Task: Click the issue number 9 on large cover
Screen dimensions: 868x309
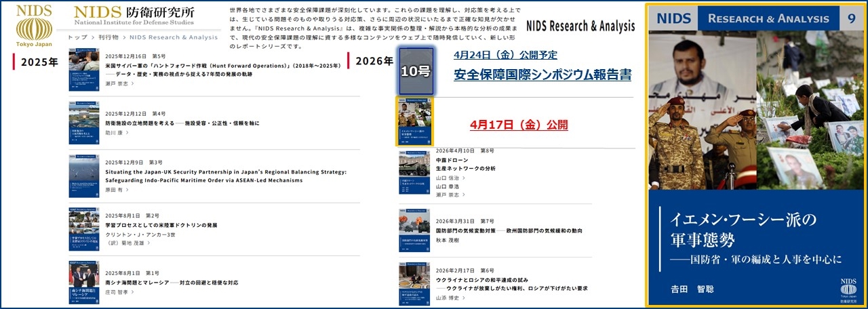Action: (x=851, y=18)
